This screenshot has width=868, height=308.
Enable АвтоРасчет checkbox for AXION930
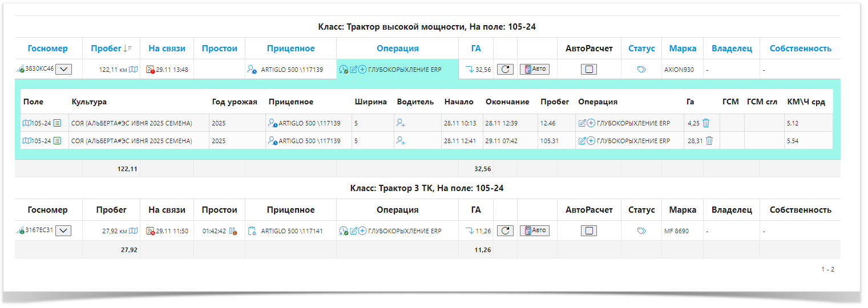tap(590, 70)
